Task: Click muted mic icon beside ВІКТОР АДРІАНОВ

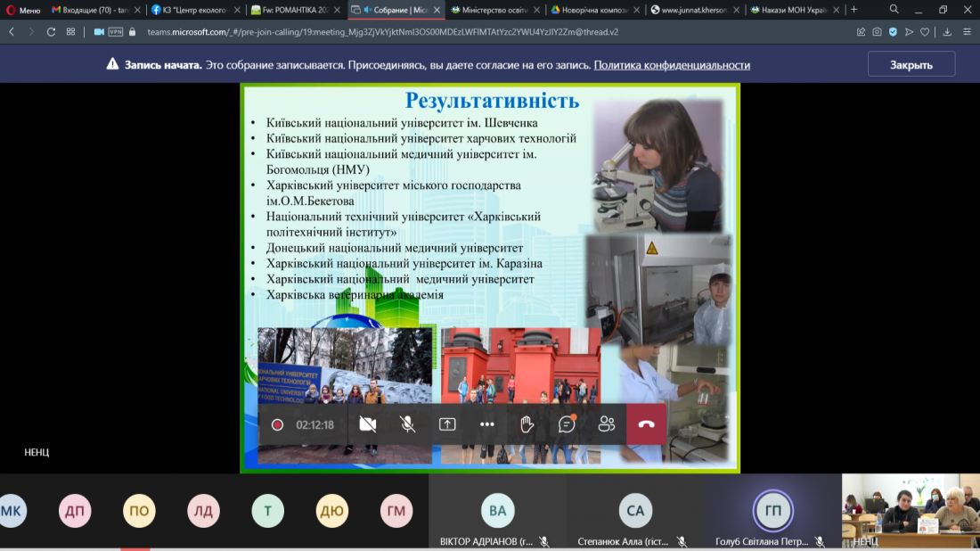Action: [544, 541]
